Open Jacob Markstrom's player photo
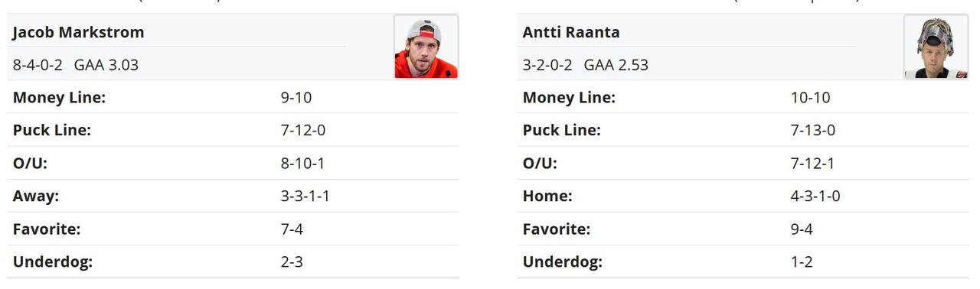This screenshot has width=980, height=289. [426, 47]
